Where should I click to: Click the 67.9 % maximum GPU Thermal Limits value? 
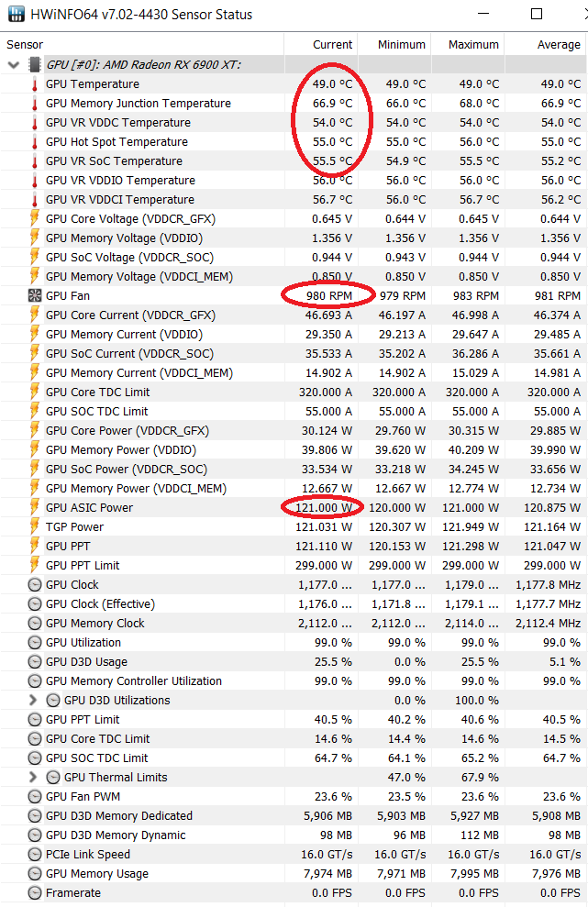click(480, 778)
